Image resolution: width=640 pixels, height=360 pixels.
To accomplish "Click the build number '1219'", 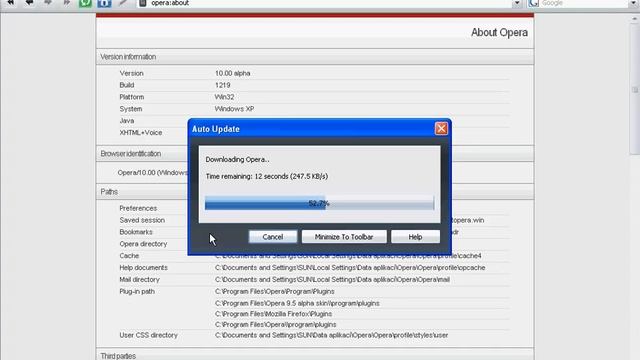I will click(222, 85).
